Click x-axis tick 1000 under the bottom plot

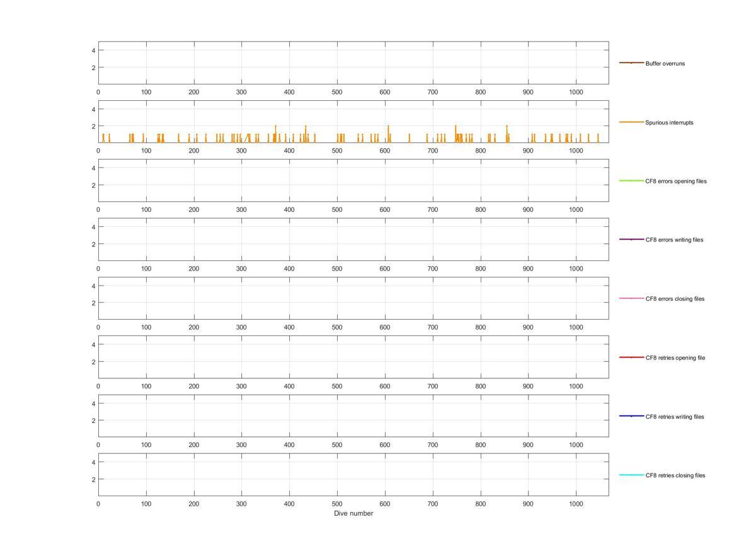pyautogui.click(x=576, y=504)
